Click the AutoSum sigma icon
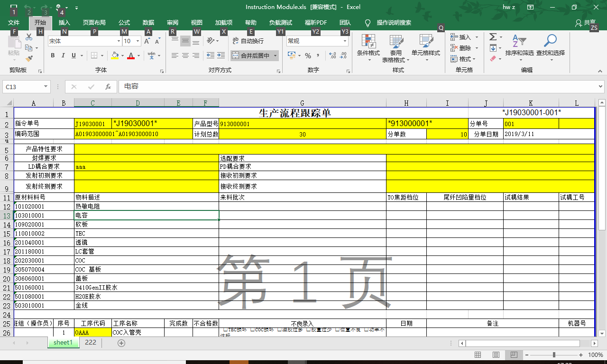Viewport: 607px width, 364px height. click(x=493, y=37)
